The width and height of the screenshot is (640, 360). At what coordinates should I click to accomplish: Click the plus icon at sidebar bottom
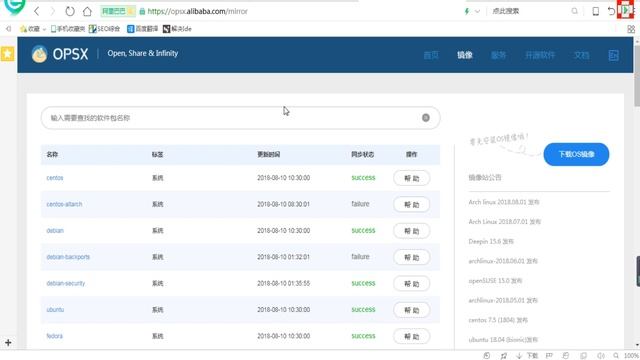click(x=8, y=343)
